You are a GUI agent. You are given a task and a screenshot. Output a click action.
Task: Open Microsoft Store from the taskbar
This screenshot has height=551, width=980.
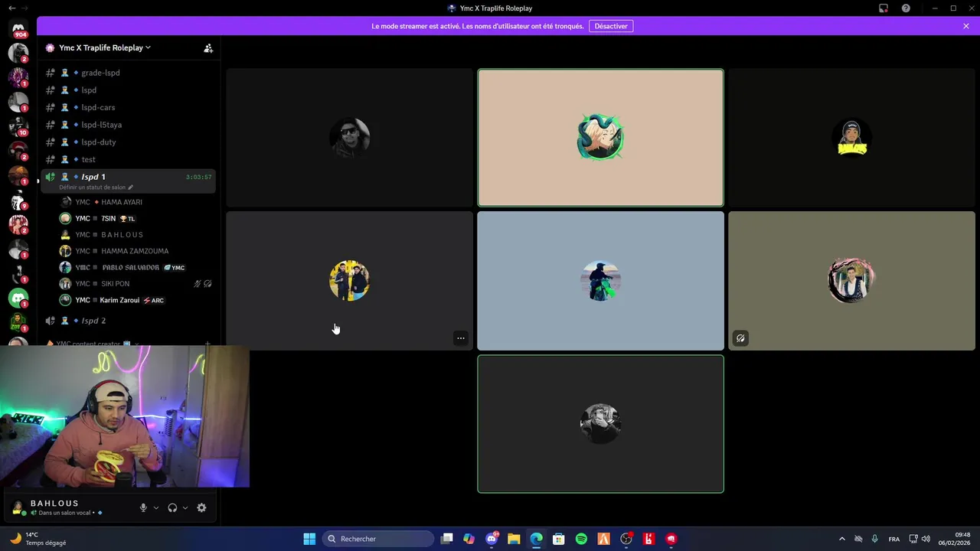tap(559, 539)
